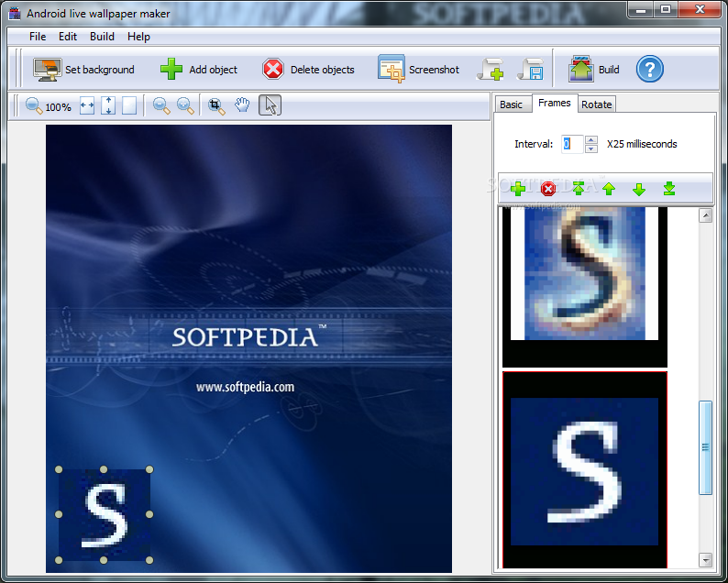Increase Interval with up spinner arrow
Screen dimensions: 728x583
tap(591, 139)
